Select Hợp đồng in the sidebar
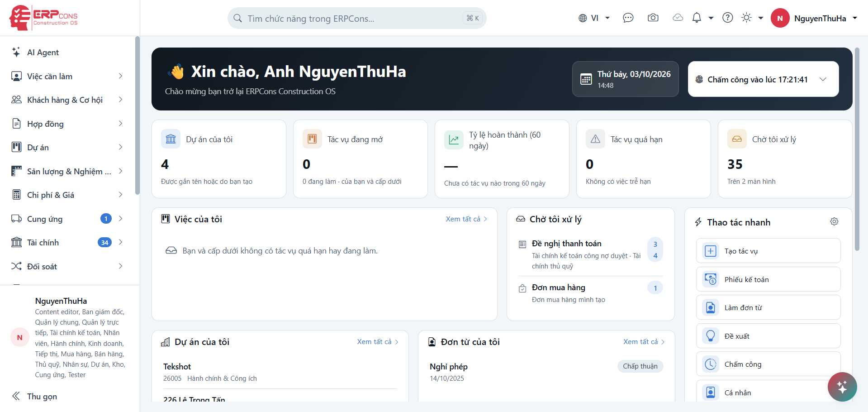Viewport: 868px width, 412px height. pos(68,124)
